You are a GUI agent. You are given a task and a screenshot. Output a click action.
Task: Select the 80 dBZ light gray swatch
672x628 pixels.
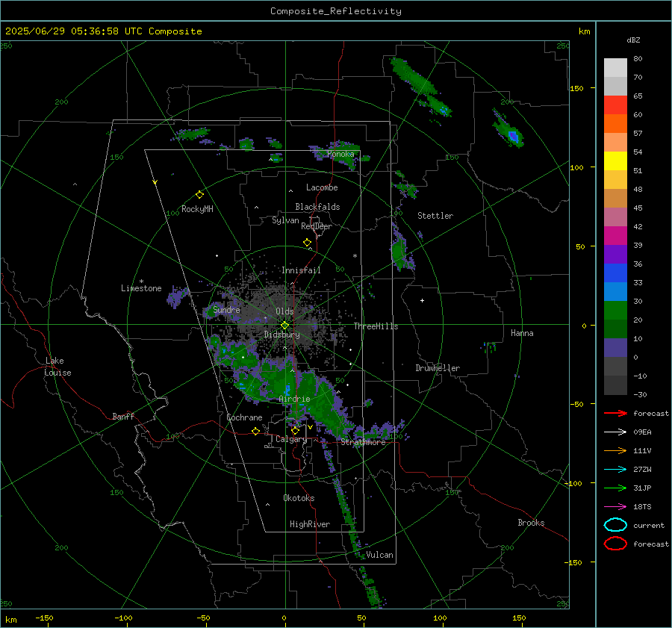click(615, 68)
